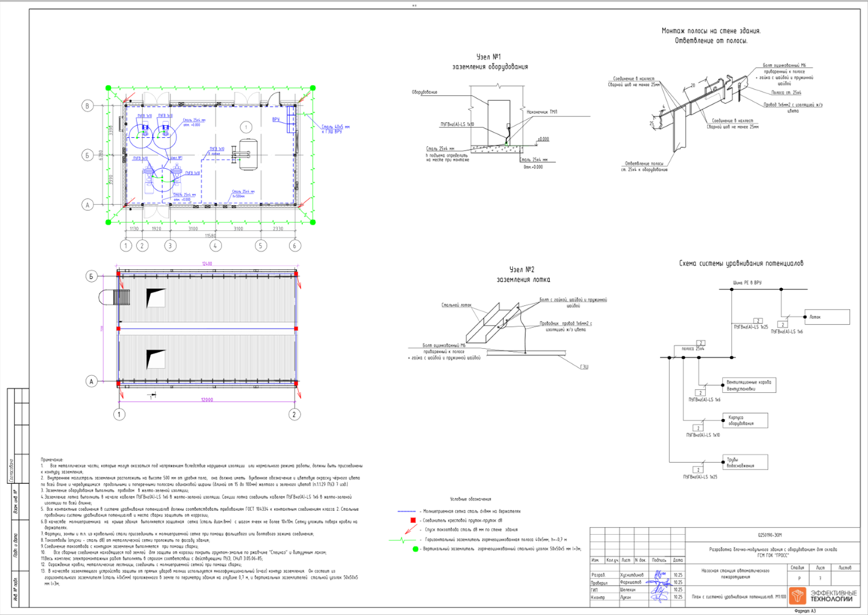868x615 pixels.
Task: Select the Лоток box in the potential scheme
Action: tap(827, 317)
